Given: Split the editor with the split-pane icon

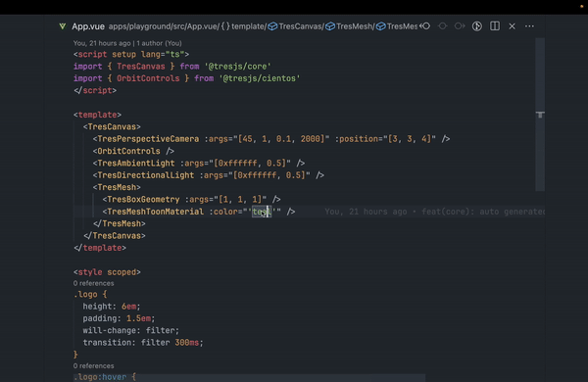Looking at the screenshot, I should pos(495,26).
